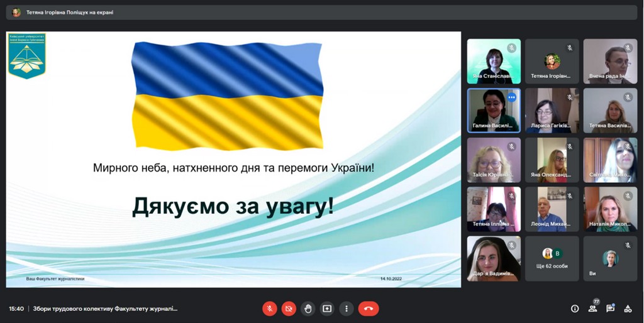Open meeting details info icon
644x323 pixels.
[574, 309]
